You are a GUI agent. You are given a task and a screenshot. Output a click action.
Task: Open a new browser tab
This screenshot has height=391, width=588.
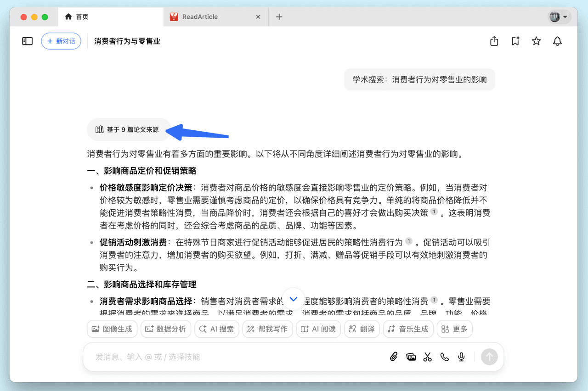279,17
